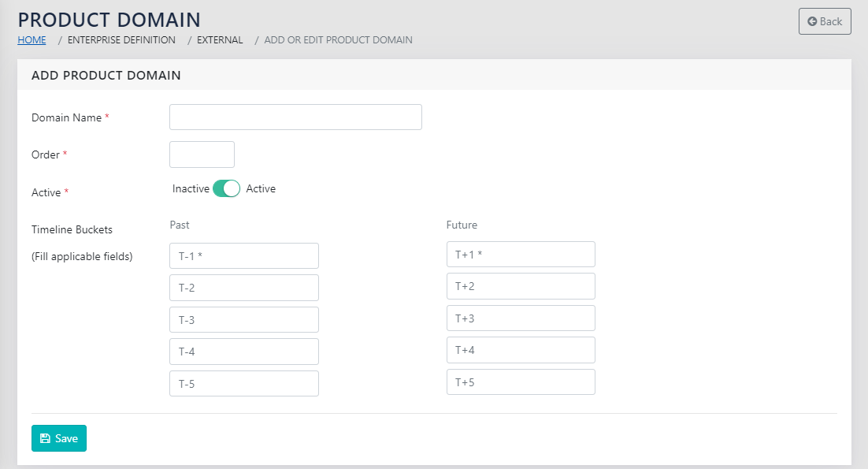Click the ADD OR EDIT PRODUCT DOMAIN breadcrumb
The image size is (868, 469).
(338, 39)
